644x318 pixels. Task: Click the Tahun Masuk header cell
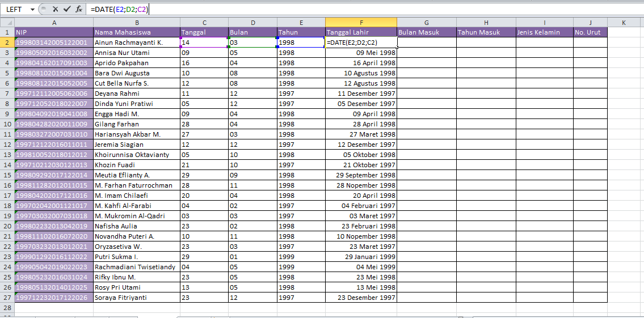[486, 32]
